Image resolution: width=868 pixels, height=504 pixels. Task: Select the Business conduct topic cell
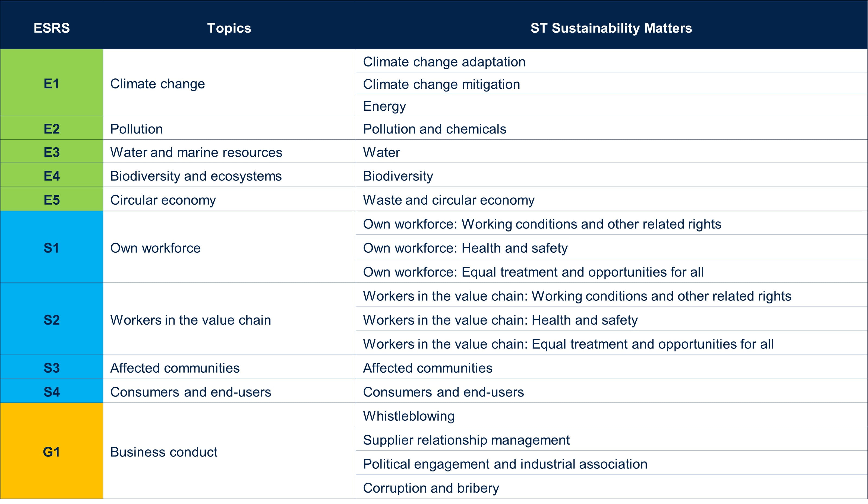click(164, 452)
